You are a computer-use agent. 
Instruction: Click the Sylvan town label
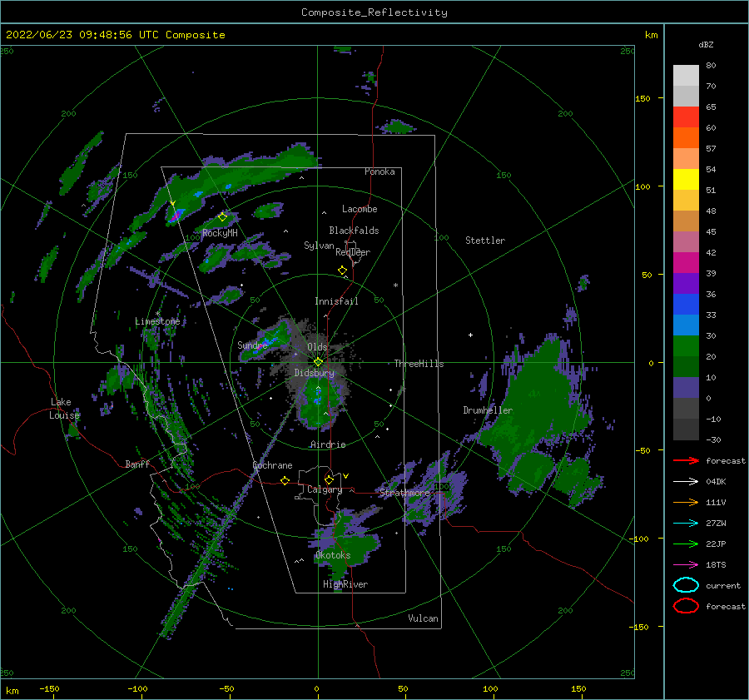319,246
